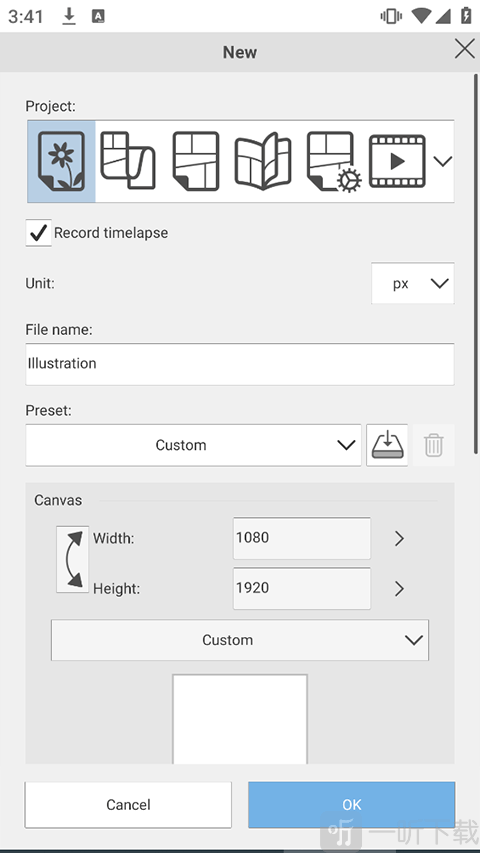Click the Width field showing 1080

302,538
